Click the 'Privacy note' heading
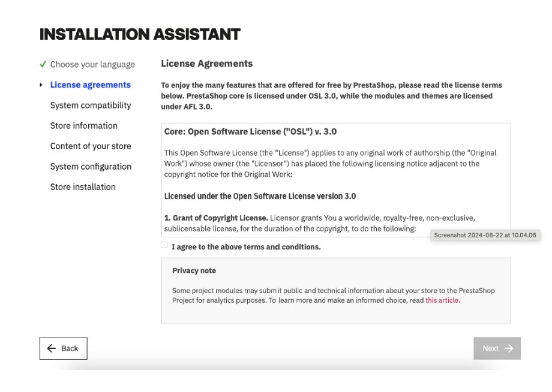The width and height of the screenshot is (552, 392). (194, 271)
